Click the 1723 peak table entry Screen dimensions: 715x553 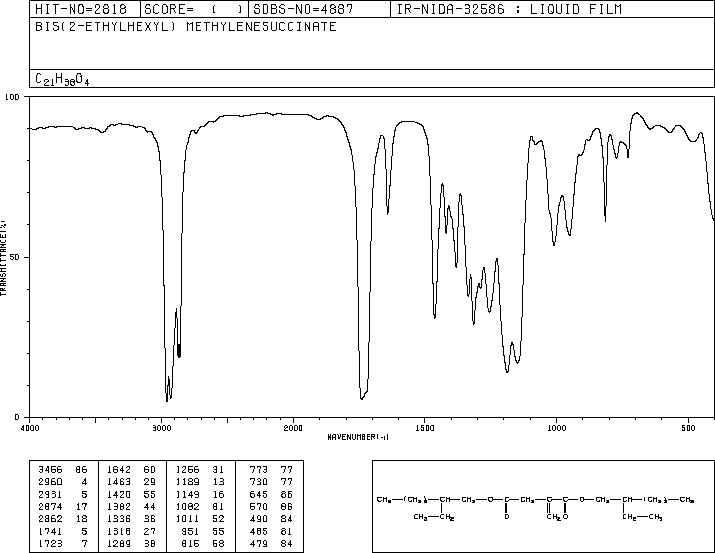click(62, 543)
